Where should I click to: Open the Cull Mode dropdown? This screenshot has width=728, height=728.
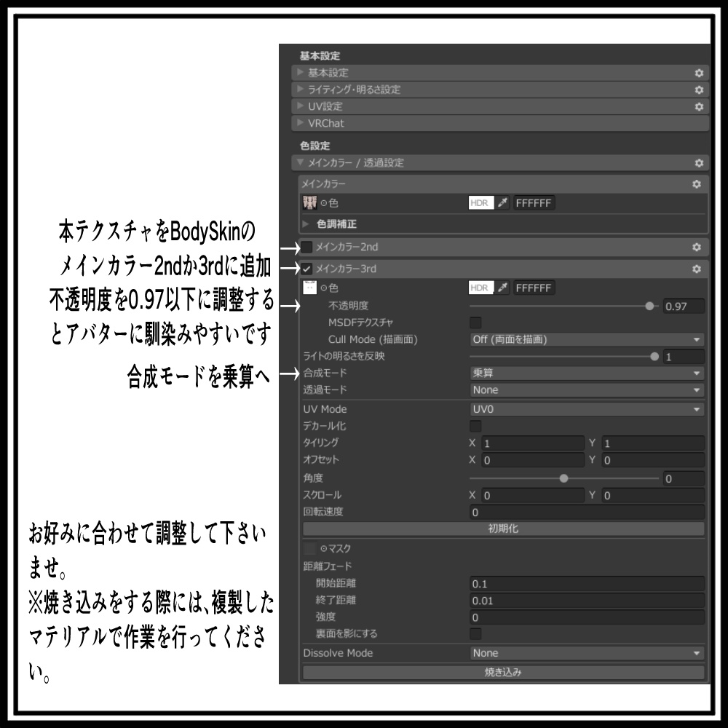[582, 339]
